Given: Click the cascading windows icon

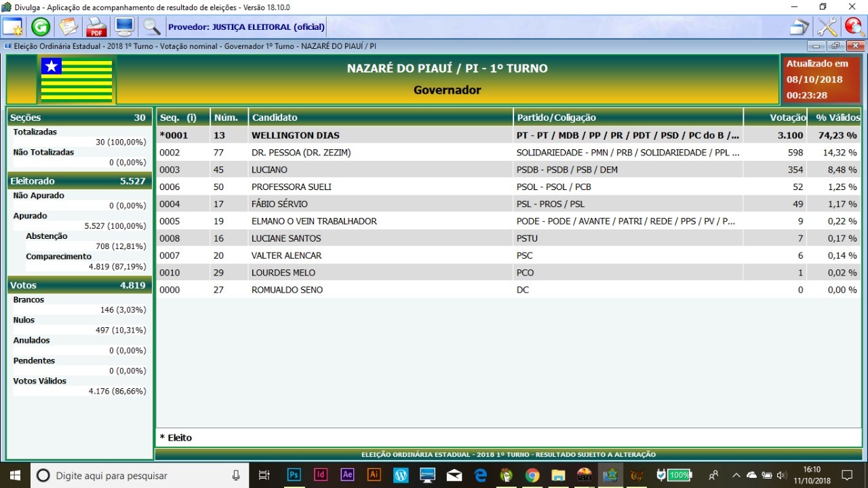Looking at the screenshot, I should (x=800, y=27).
